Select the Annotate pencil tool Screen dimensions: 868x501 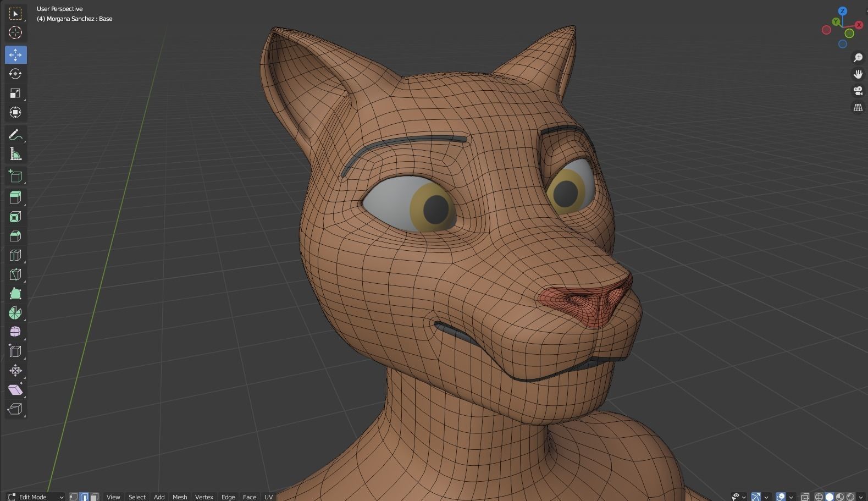coord(15,135)
